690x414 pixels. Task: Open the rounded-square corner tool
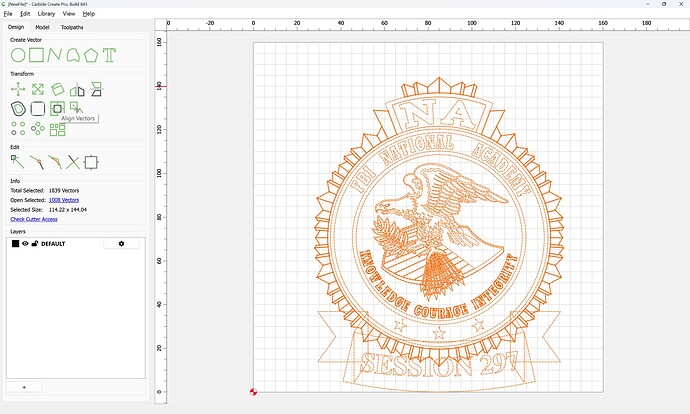click(x=38, y=109)
